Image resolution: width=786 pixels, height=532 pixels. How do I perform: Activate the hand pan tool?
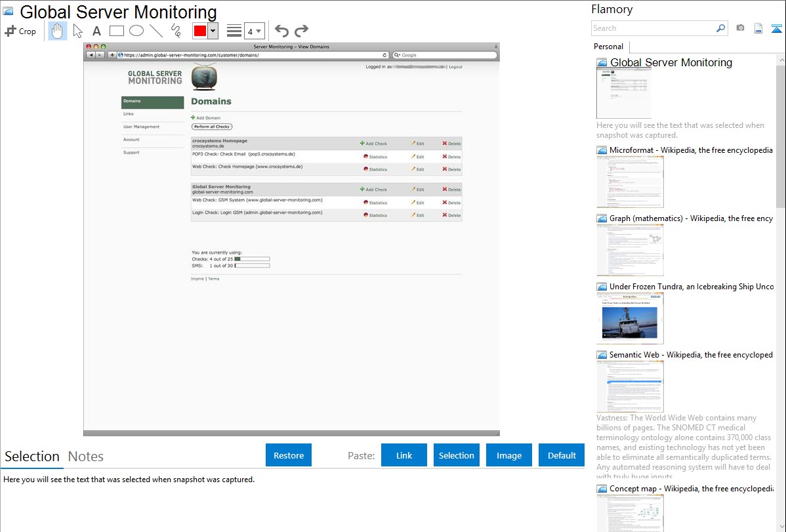click(57, 31)
